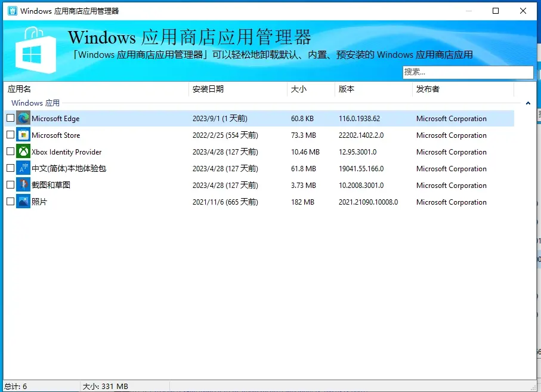Maximize the app manager window
Viewport: 541px width, 392px height.
[496, 11]
